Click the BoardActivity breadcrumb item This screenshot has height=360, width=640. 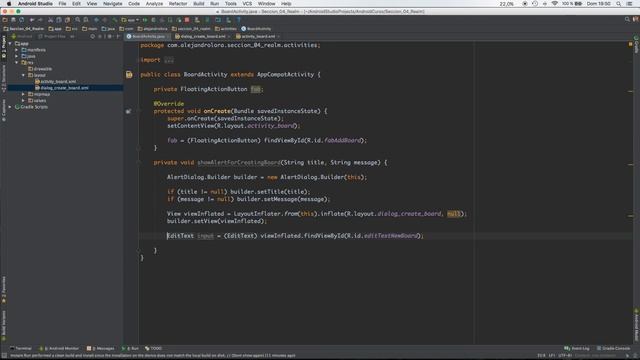click(256, 29)
